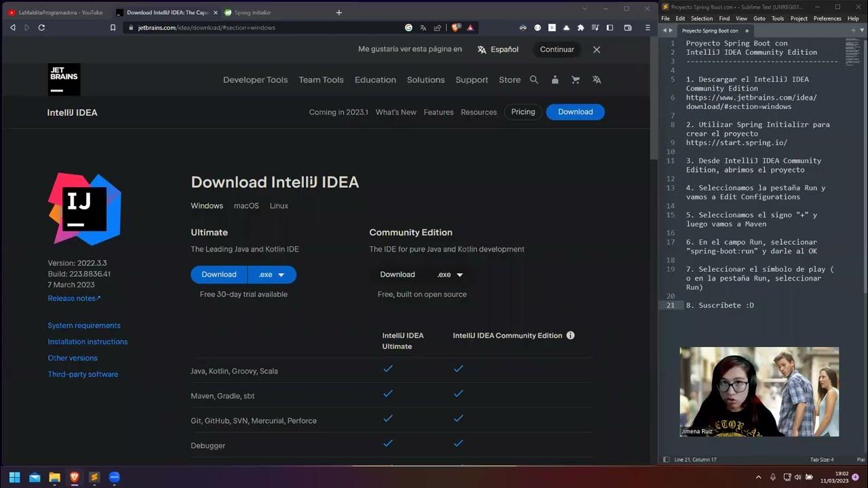The width and height of the screenshot is (868, 488).
Task: Toggle the browser sidebar panel icon
Action: [610, 28]
